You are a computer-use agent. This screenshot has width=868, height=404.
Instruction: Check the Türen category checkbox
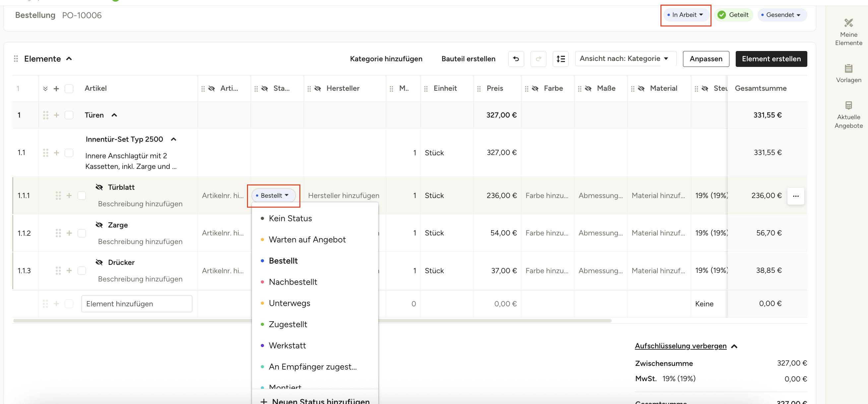tap(69, 115)
